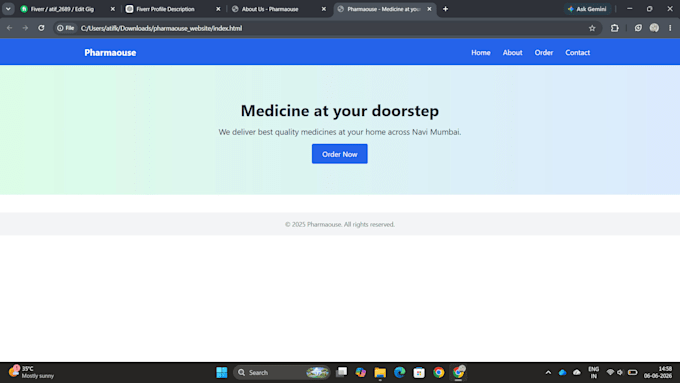Click the Pharmaouse site logo

click(110, 52)
